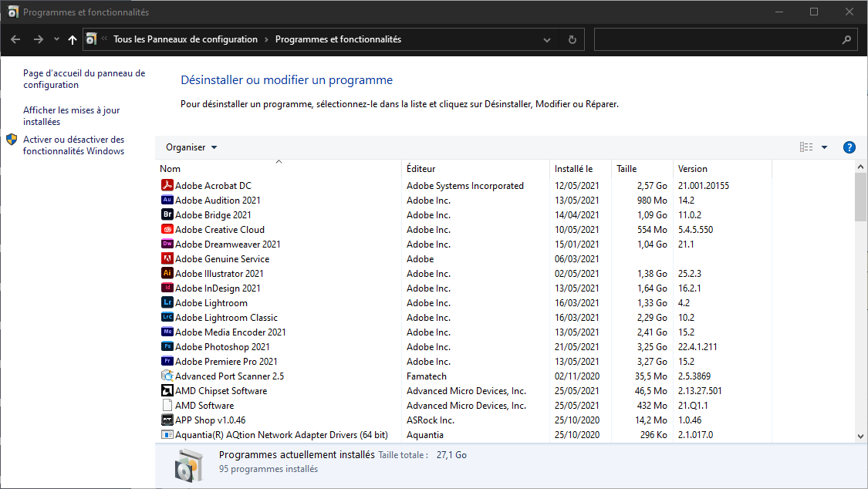Viewport: 868px width, 489px height.
Task: Click the Adobe Illustrator 2021 icon
Action: click(167, 274)
